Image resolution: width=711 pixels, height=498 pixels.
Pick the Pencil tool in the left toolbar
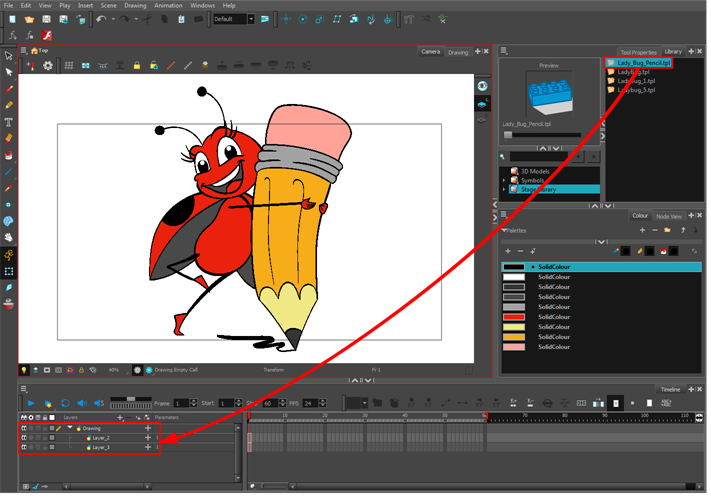click(9, 105)
